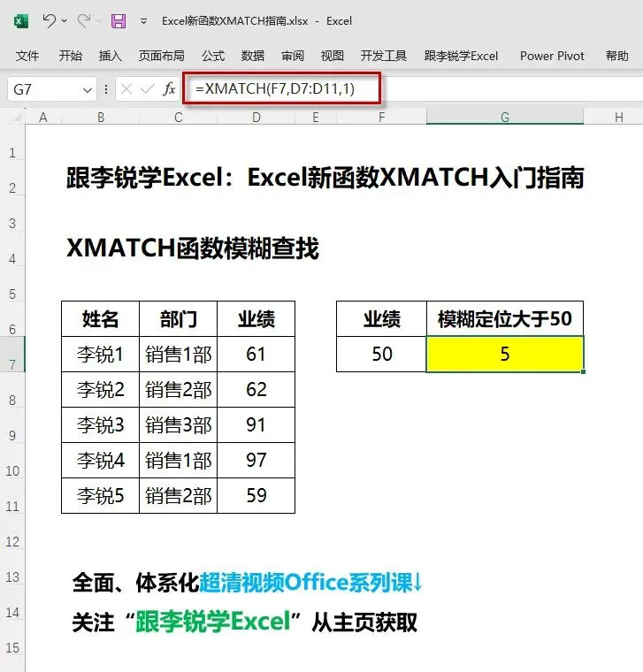Screen dimensions: 643x672
Task: Select column A header
Action: tap(43, 117)
